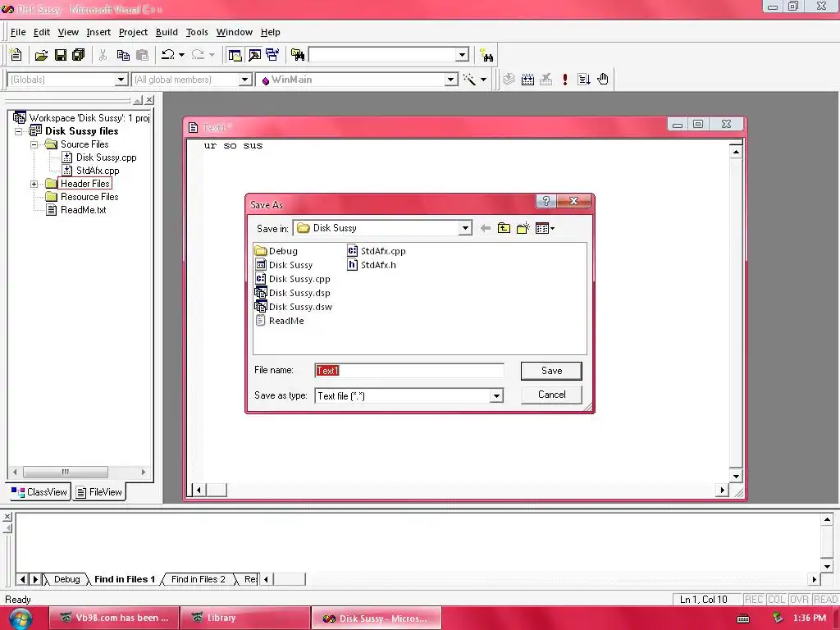Open the Edit menu
840x630 pixels.
pos(42,32)
